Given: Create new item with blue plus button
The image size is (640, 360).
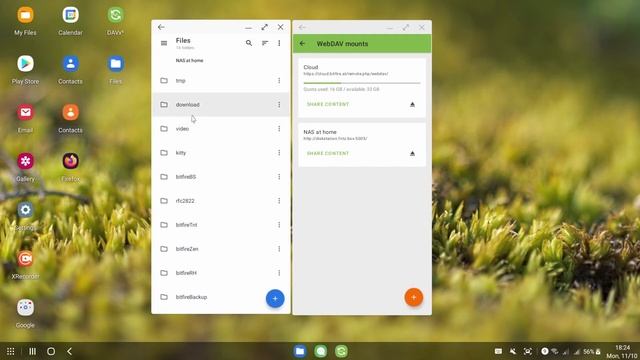Looking at the screenshot, I should coord(275,298).
